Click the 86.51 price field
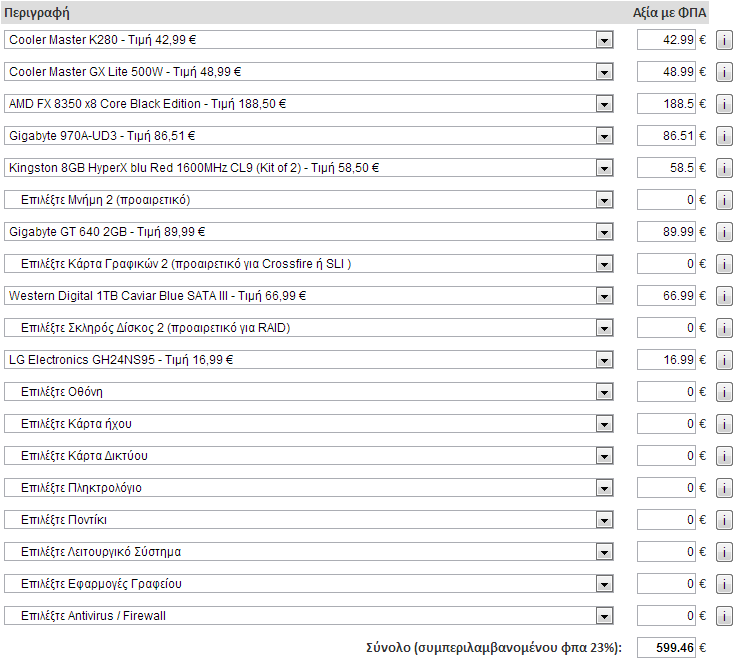Image resolution: width=743 pixels, height=665 pixels. point(666,136)
